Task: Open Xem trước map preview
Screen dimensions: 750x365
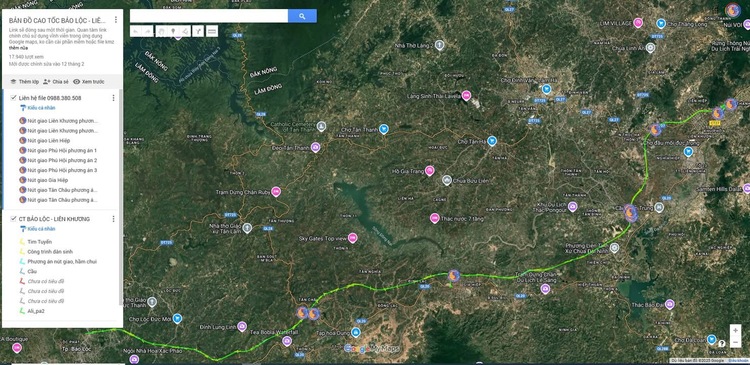Action: pos(88,82)
